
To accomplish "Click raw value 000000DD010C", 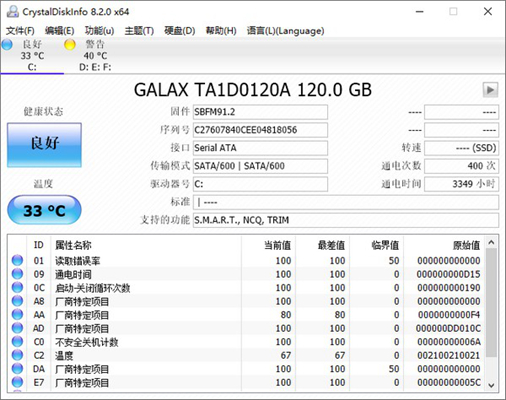I will (448, 328).
